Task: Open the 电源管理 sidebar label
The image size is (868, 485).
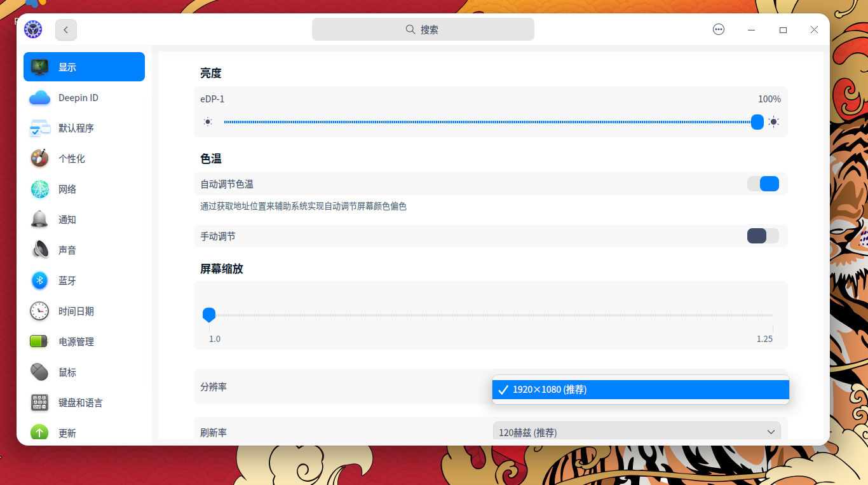Action: coord(76,341)
